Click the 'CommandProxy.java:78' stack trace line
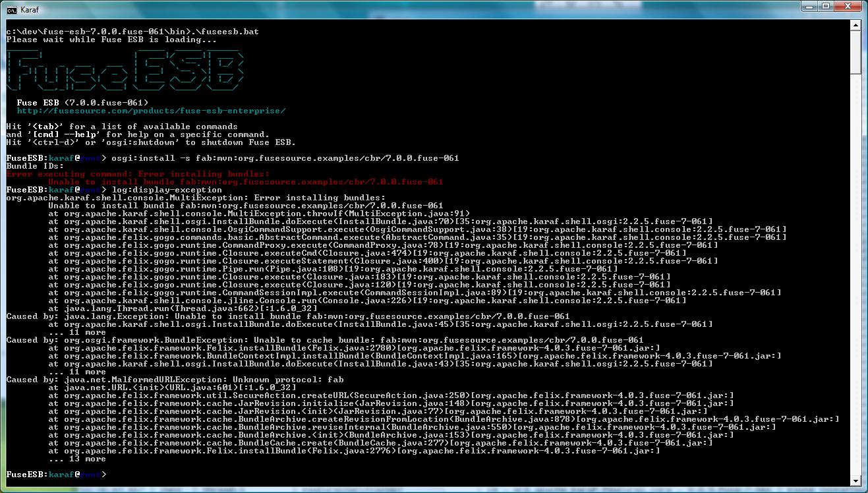The image size is (868, 493). tap(383, 245)
